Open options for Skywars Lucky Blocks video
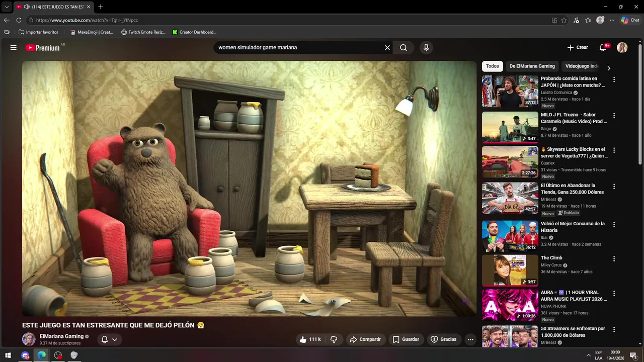644x362 pixels. [x=614, y=150]
